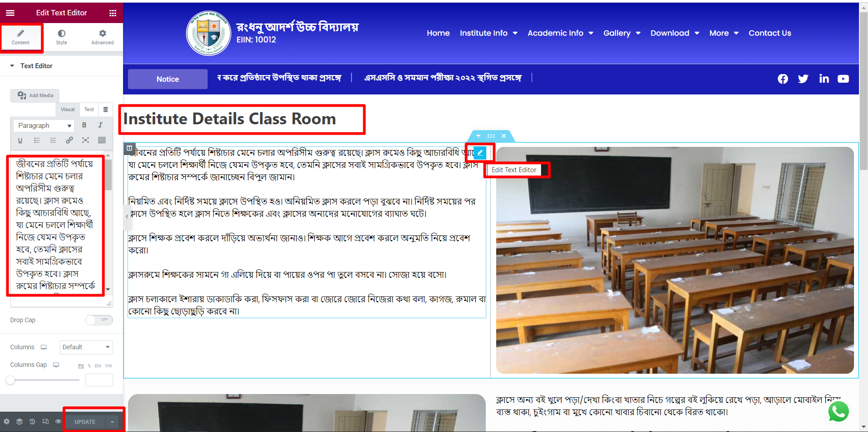Click the UPDATE button

85,422
